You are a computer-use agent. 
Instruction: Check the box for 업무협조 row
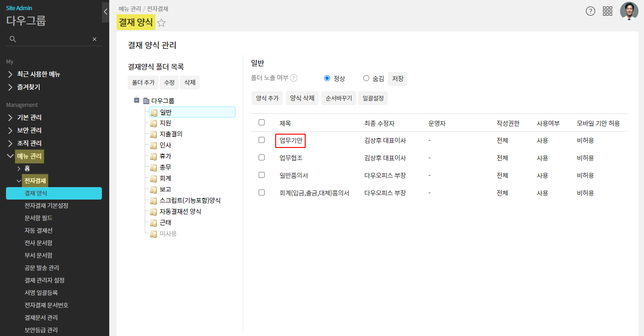[262, 158]
